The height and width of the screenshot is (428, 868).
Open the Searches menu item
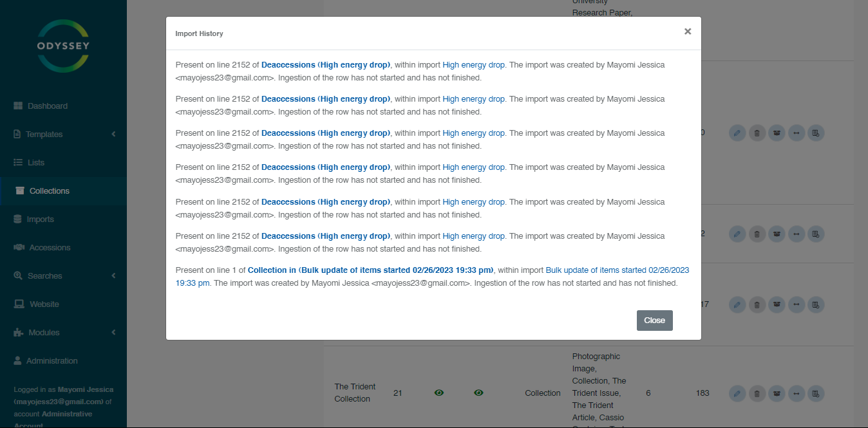point(63,276)
